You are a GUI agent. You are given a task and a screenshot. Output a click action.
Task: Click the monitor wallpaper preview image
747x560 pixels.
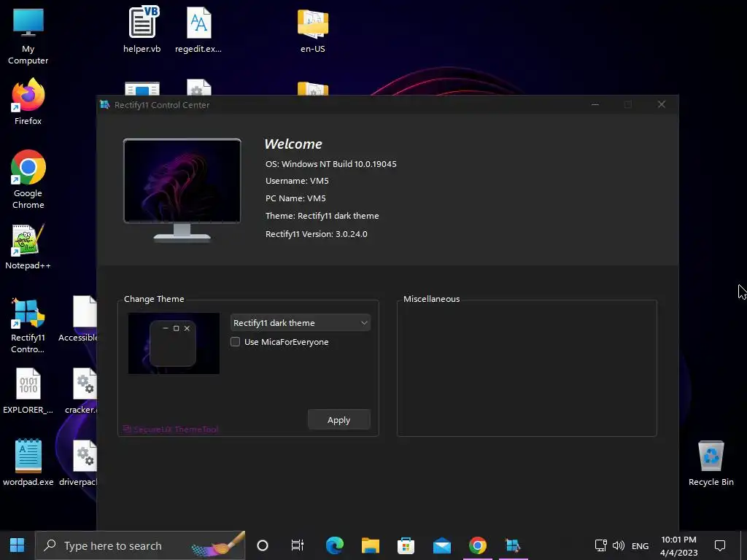182,181
